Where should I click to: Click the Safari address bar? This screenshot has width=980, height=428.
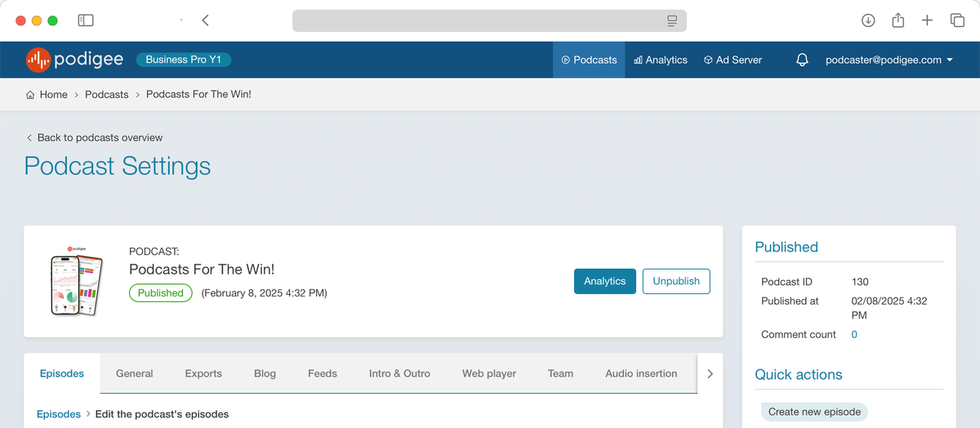489,20
